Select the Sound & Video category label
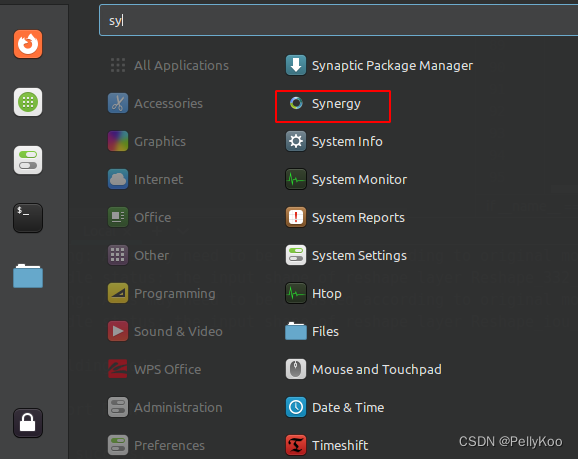 click(x=178, y=331)
